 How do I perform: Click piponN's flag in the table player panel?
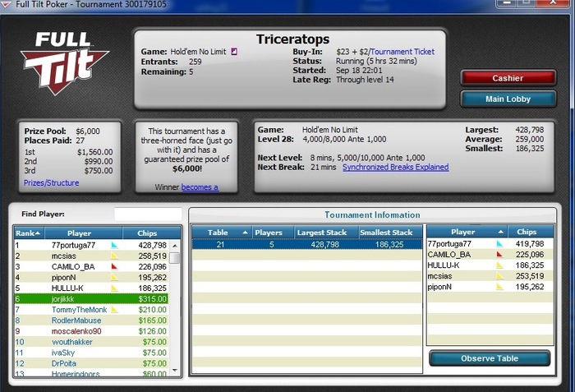(499, 287)
